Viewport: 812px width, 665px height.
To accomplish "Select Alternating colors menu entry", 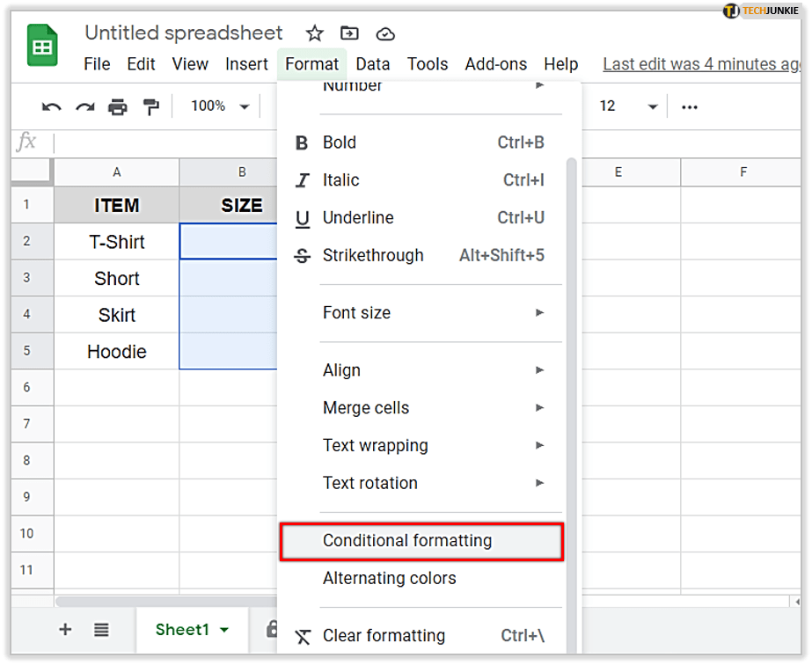I will (x=389, y=579).
